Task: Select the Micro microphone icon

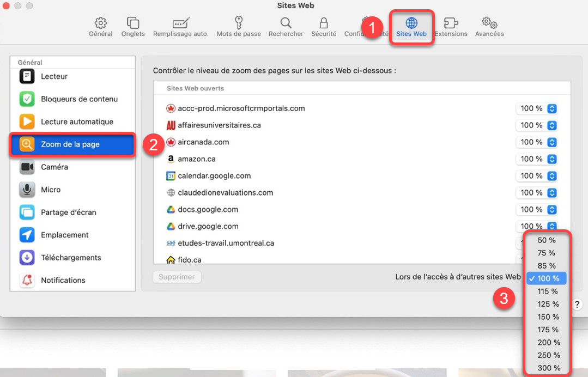Action: click(x=27, y=190)
